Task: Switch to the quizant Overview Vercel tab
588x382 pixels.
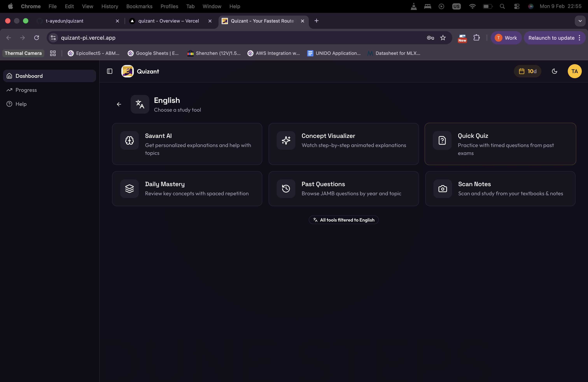Action: point(169,21)
